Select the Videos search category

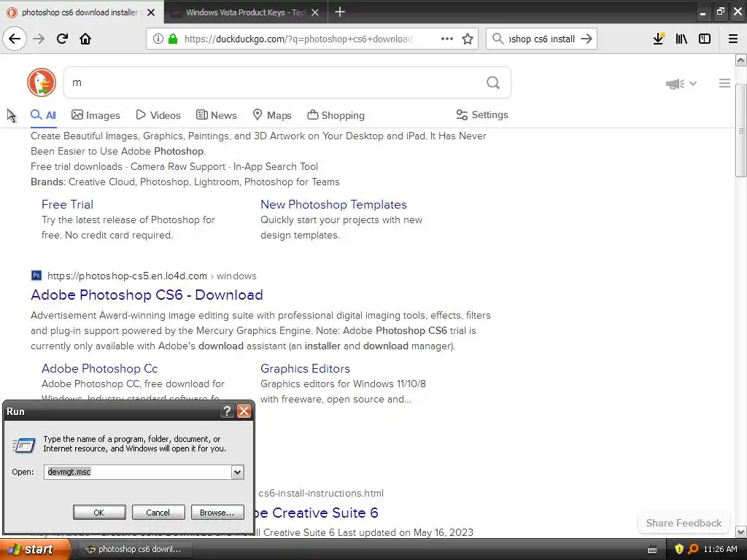pyautogui.click(x=158, y=114)
